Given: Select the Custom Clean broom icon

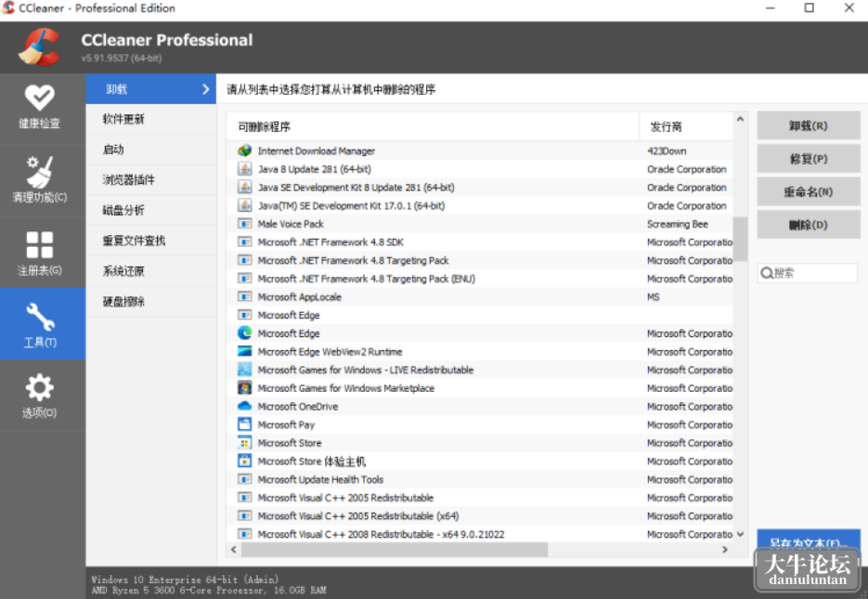Looking at the screenshot, I should (x=39, y=171).
